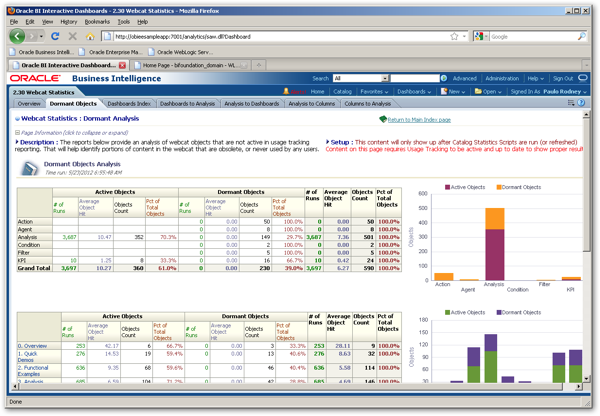Screen dimensions: 600x416
Task: Click the Oracle BI search text field
Action: [415, 78]
